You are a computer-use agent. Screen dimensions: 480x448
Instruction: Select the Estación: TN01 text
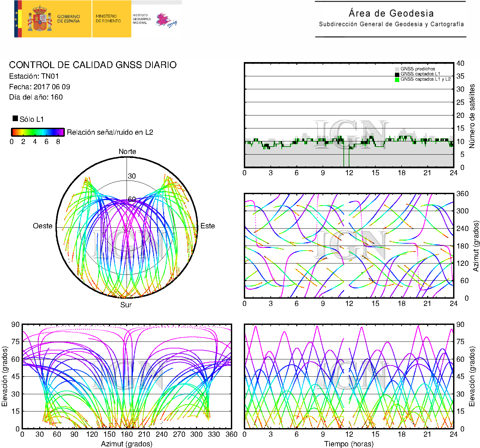34,76
